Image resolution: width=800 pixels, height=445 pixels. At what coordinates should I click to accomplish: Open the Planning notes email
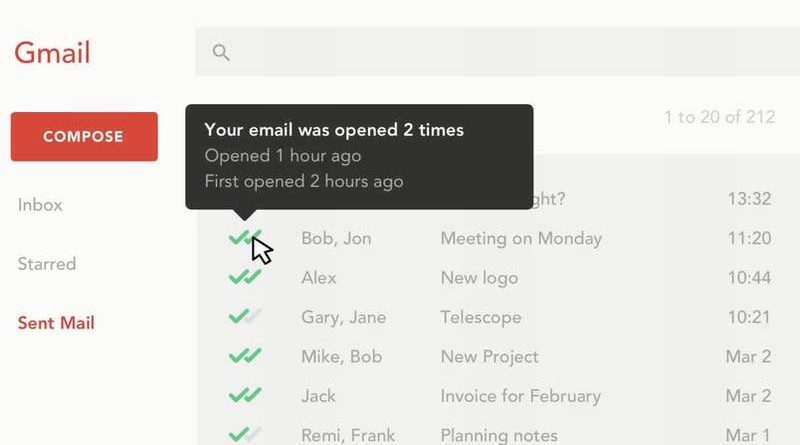coord(499,435)
